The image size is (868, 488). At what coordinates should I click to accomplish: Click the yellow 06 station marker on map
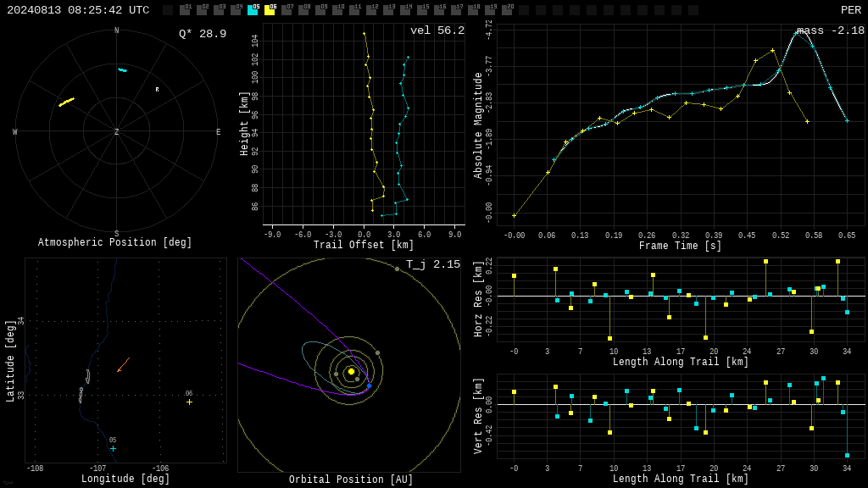click(x=189, y=402)
